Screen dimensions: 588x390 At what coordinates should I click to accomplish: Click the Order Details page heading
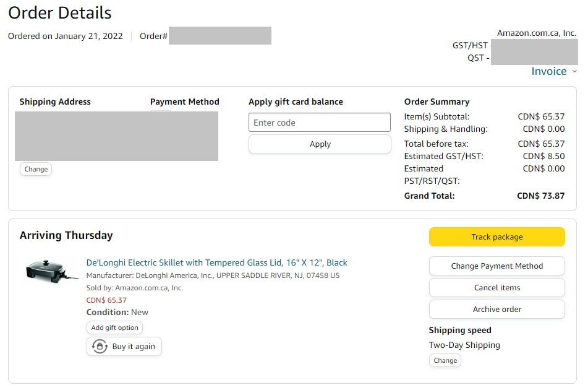(60, 12)
